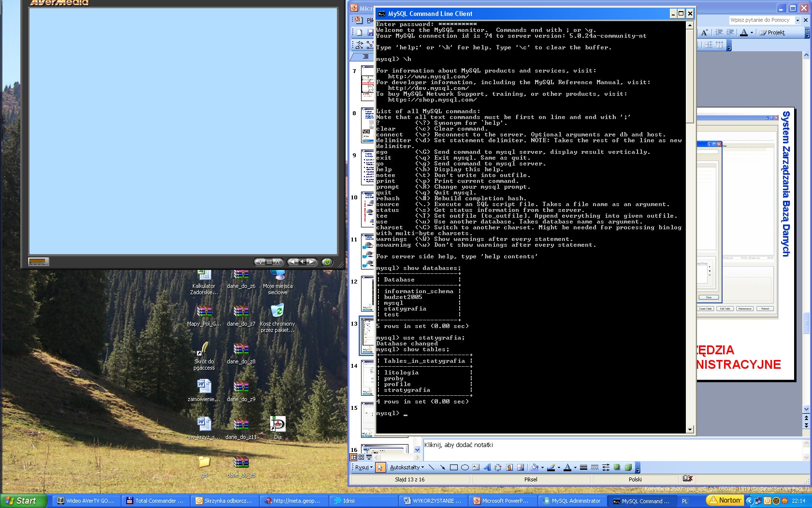Select slide 14 thumbnail in panel
Image resolution: width=812 pixels, height=508 pixels.
(367, 377)
